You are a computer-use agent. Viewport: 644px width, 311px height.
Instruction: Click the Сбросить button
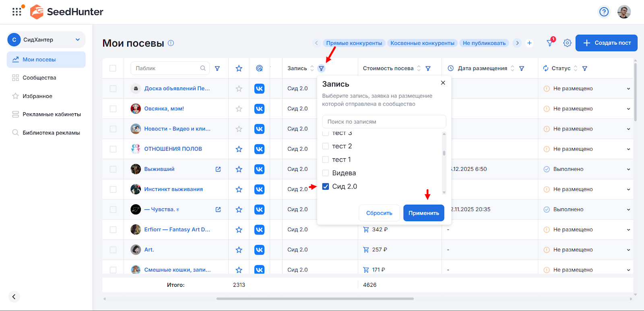379,213
